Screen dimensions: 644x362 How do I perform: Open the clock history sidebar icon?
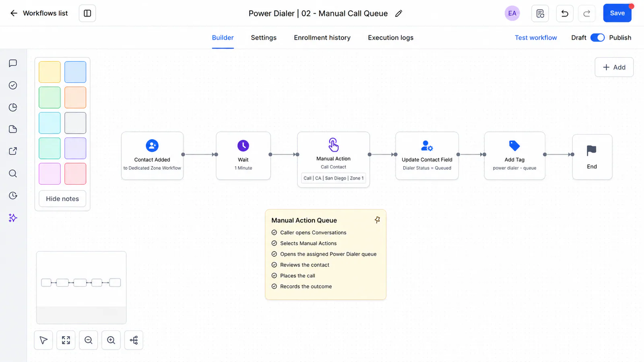click(13, 195)
